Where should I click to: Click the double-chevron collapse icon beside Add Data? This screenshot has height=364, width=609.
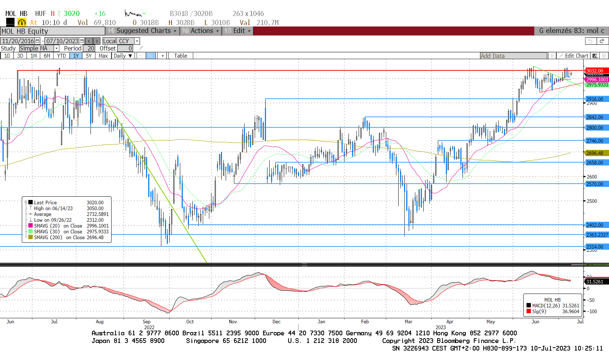pos(552,56)
